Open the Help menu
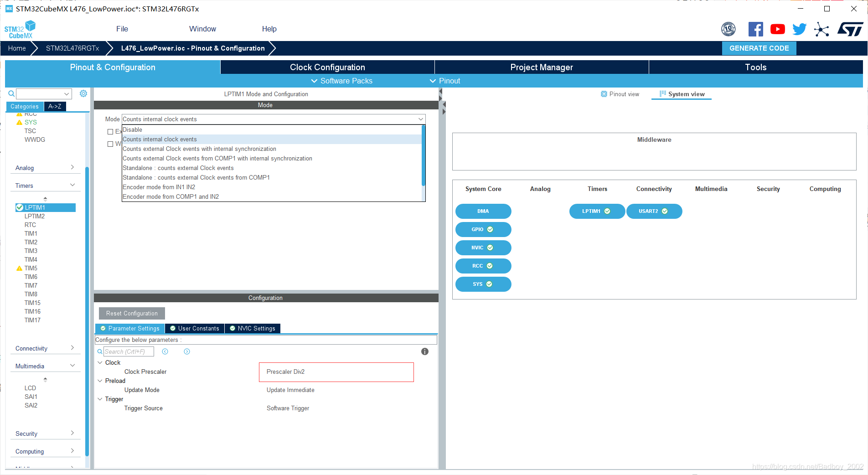Viewport: 868px width, 475px height. [269, 29]
